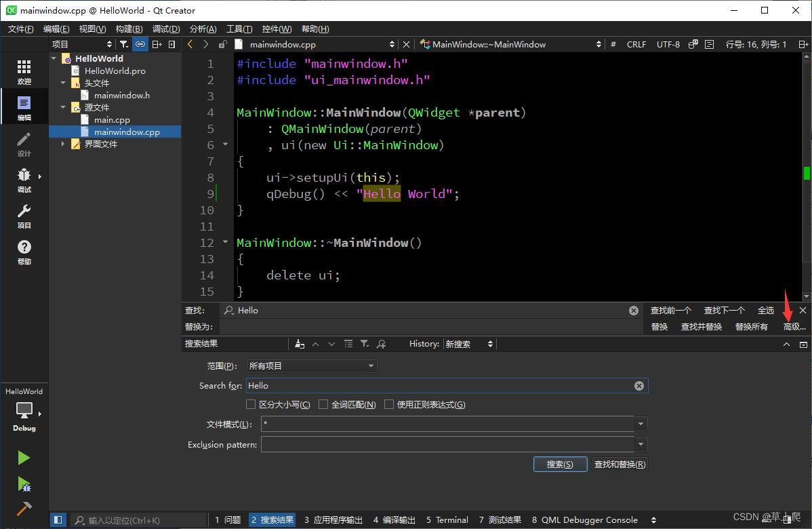Click 替换所有 to replace all matches
This screenshot has width=812, height=529.
pos(750,326)
